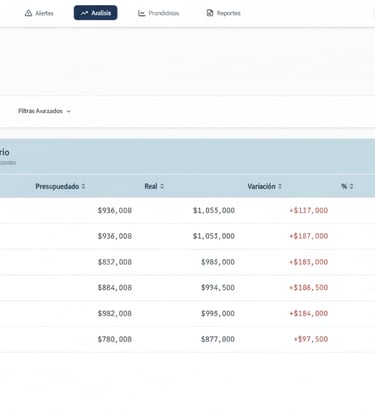The image size is (375, 412).
Task: Click the Variación sort arrows icon
Action: [280, 186]
